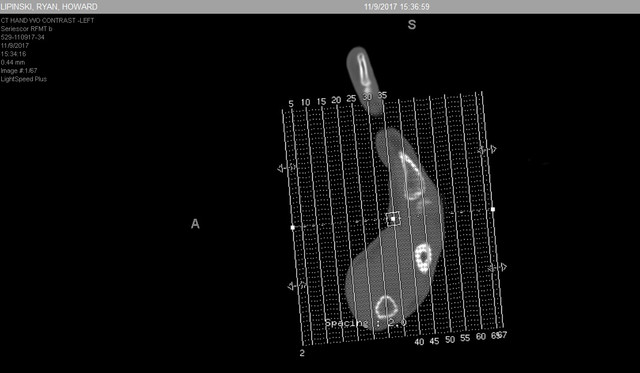Click slice label 2 at the bottom
Viewport: 640px width, 373px height.
click(x=302, y=353)
